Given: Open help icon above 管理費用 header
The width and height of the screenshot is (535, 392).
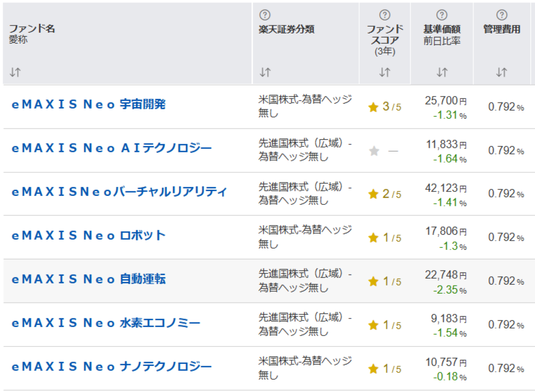Looking at the screenshot, I should 502,15.
